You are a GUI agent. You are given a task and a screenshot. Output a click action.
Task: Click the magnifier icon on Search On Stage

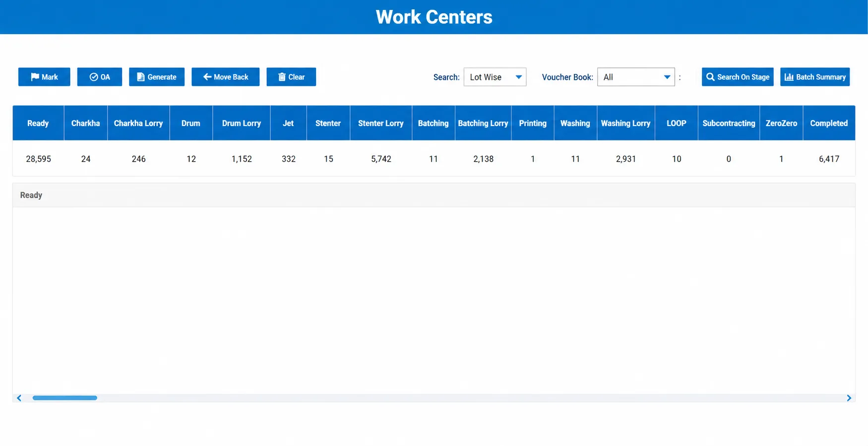710,77
